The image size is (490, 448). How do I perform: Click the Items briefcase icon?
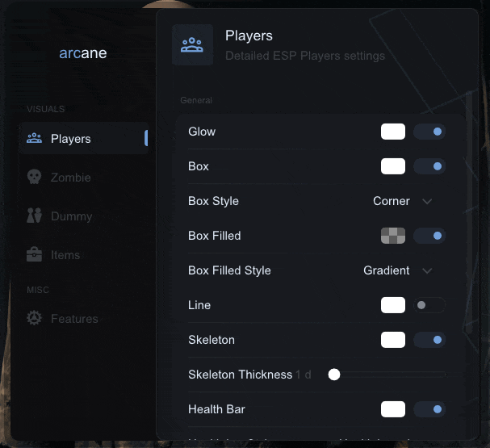(35, 254)
